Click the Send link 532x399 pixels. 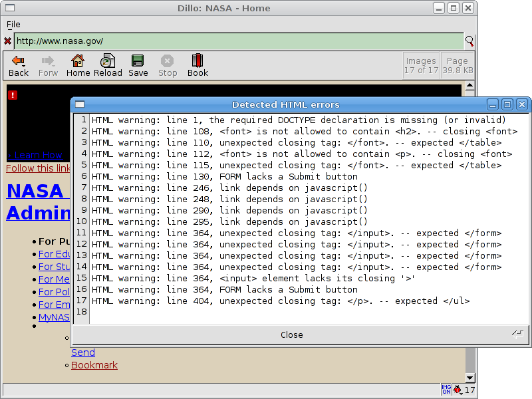point(83,352)
